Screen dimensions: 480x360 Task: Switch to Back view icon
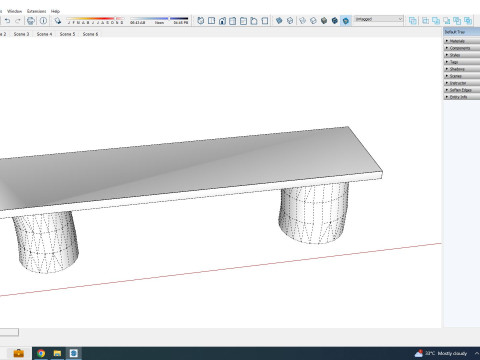pyautogui.click(x=243, y=21)
